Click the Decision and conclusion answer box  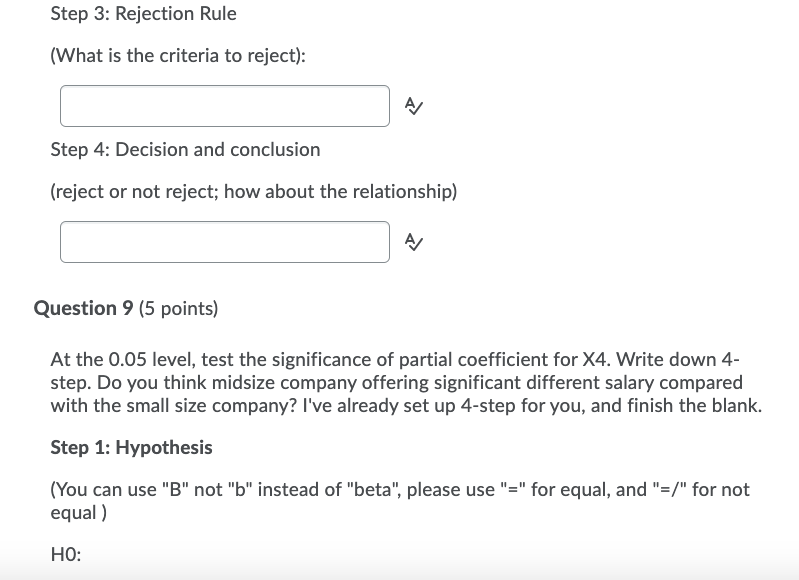click(x=224, y=242)
